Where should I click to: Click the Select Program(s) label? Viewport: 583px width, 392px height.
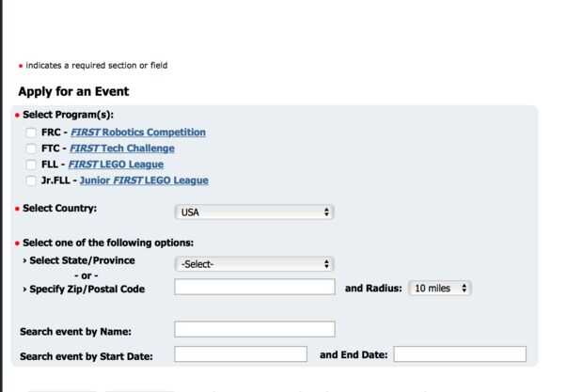(68, 114)
